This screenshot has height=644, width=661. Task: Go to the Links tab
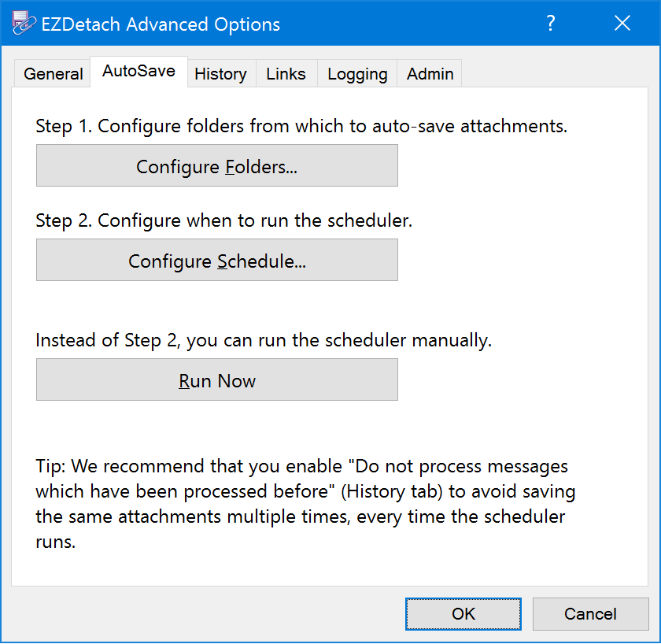click(x=286, y=74)
